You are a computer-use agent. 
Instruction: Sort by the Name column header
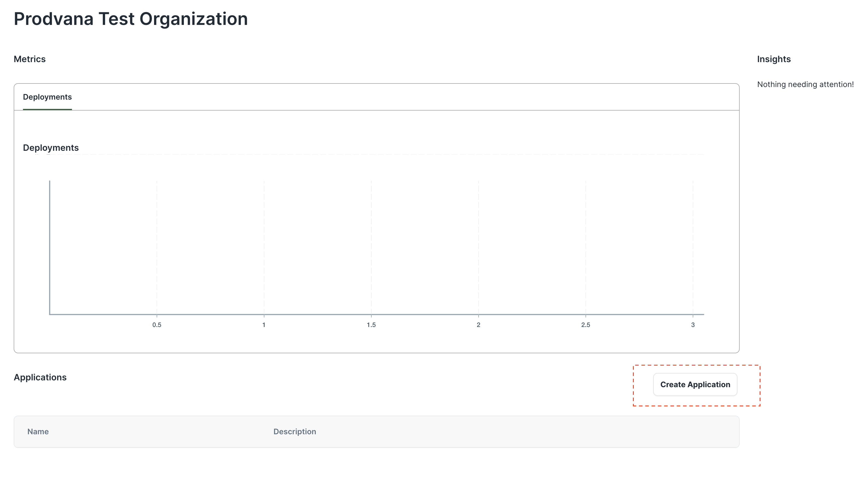click(38, 432)
